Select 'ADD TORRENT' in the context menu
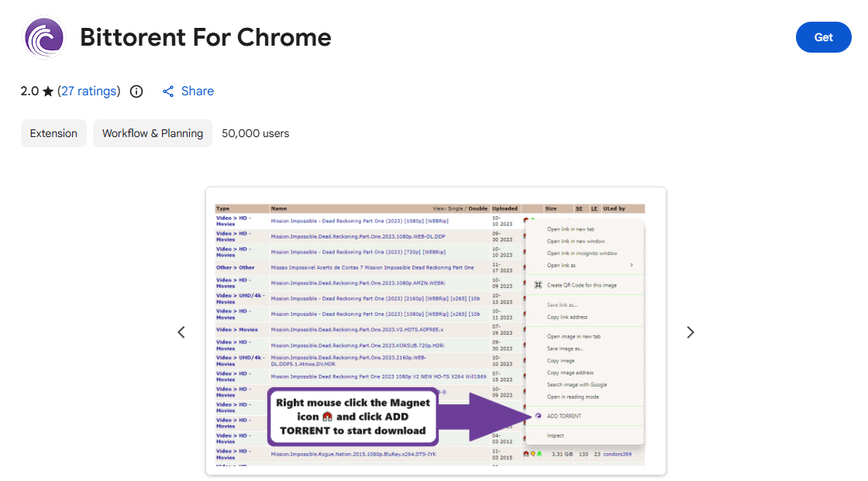Image resolution: width=868 pixels, height=481 pixels. point(564,416)
